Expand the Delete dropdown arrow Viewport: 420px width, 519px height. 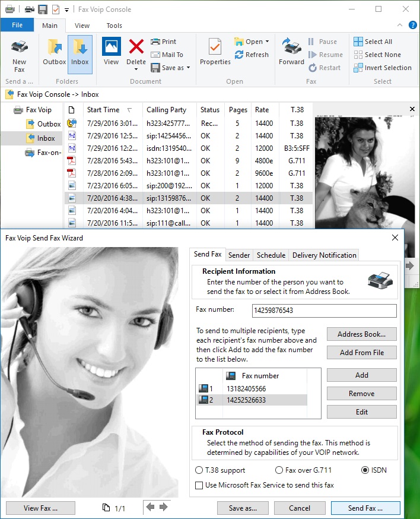pyautogui.click(x=136, y=69)
